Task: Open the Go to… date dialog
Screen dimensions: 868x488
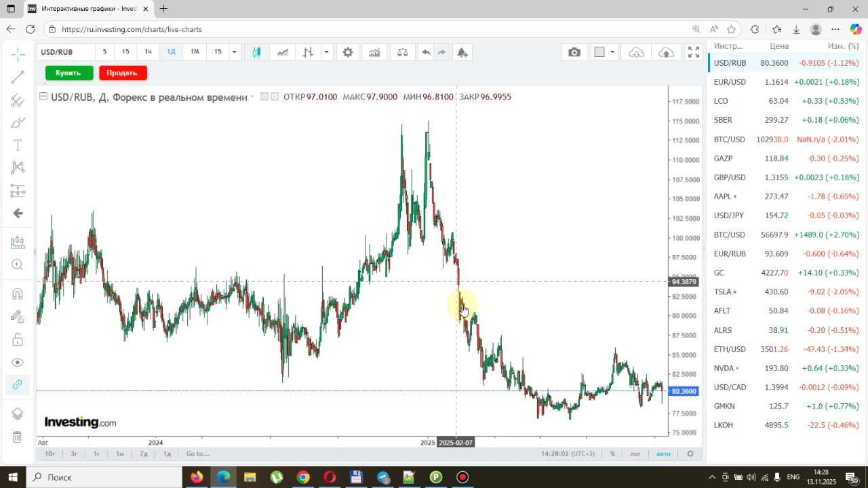Action: (198, 453)
